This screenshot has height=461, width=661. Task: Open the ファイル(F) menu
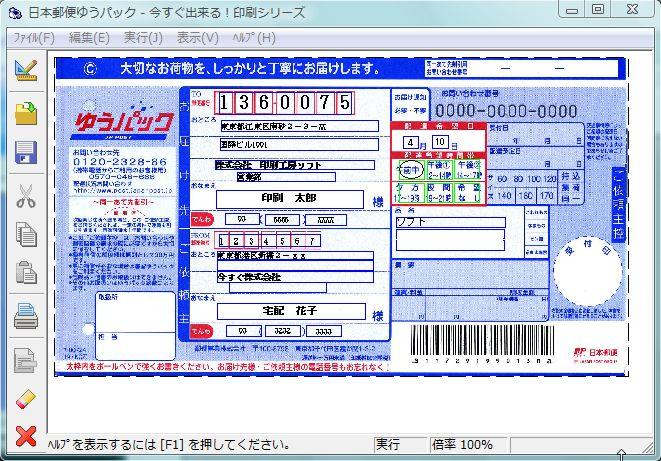tap(34, 38)
